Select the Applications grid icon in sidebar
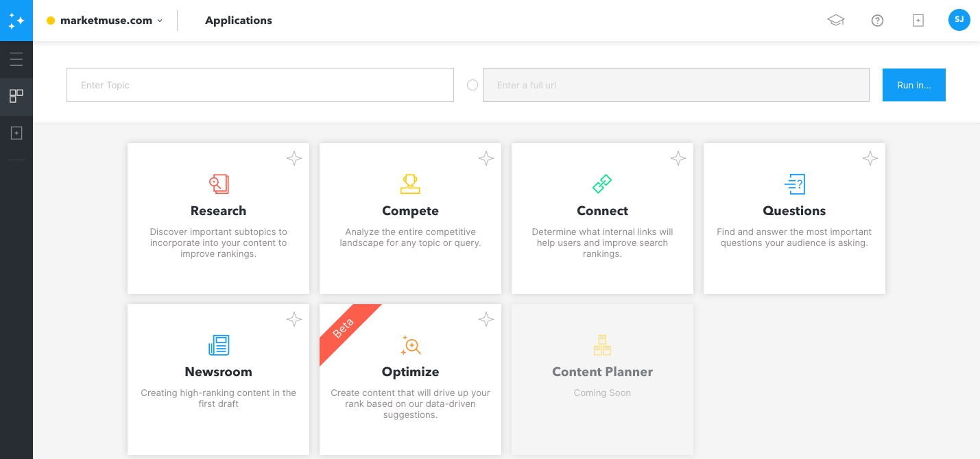 [16, 96]
